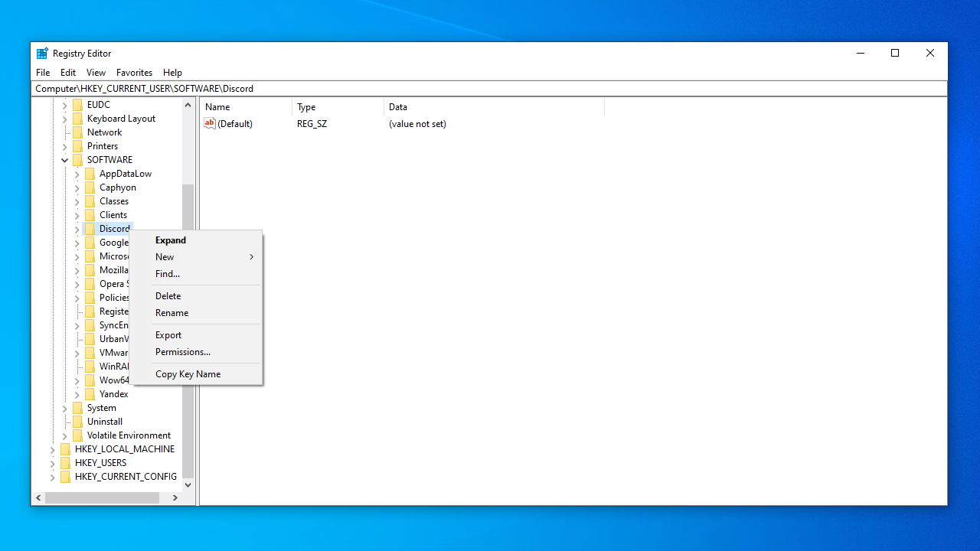
Task: Select the Caphyon folder icon
Action: (x=90, y=187)
